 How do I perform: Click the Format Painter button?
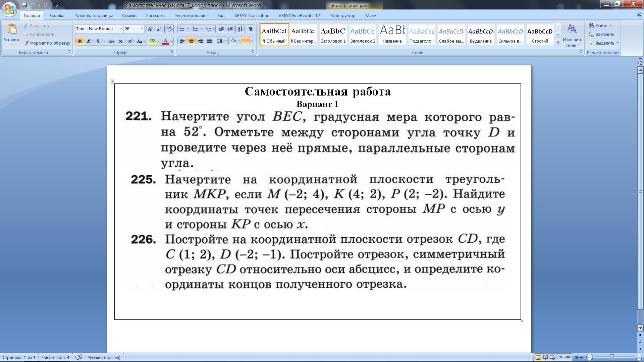point(47,43)
